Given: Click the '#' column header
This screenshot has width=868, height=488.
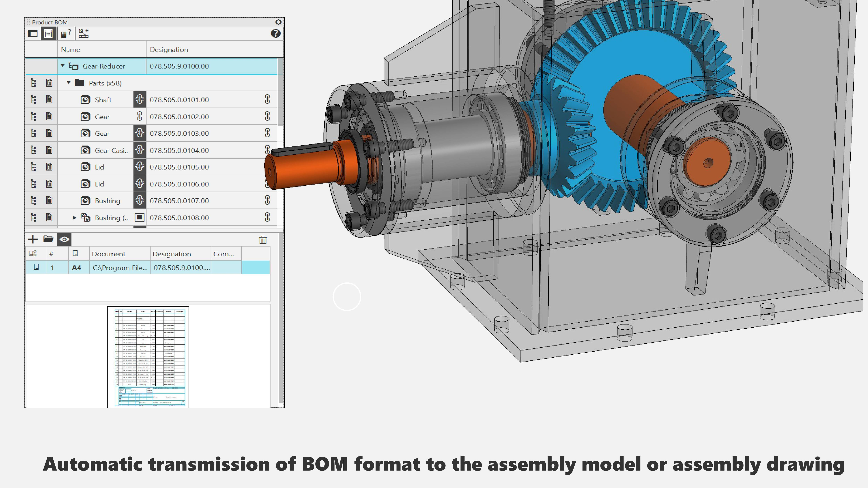Looking at the screenshot, I should 57,254.
